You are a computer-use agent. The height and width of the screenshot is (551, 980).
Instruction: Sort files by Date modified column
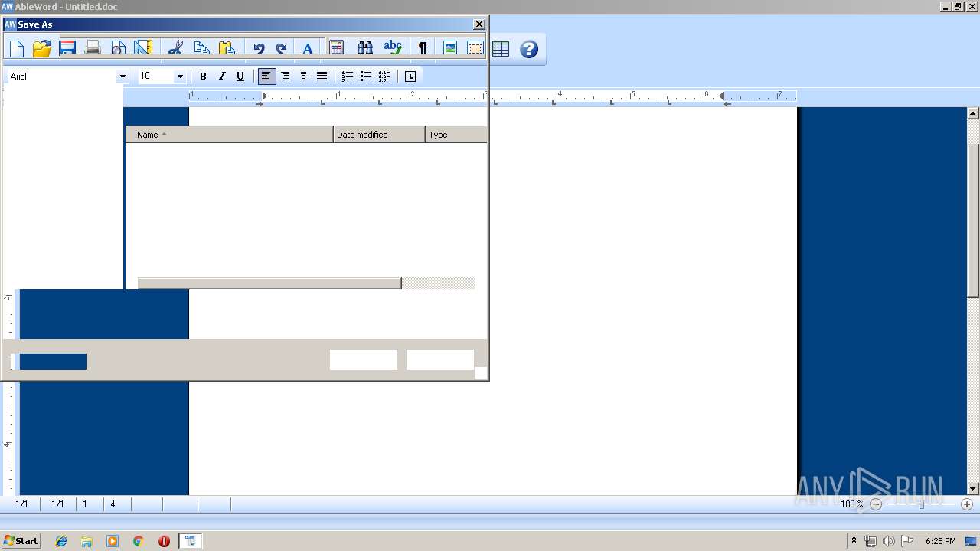tap(379, 135)
